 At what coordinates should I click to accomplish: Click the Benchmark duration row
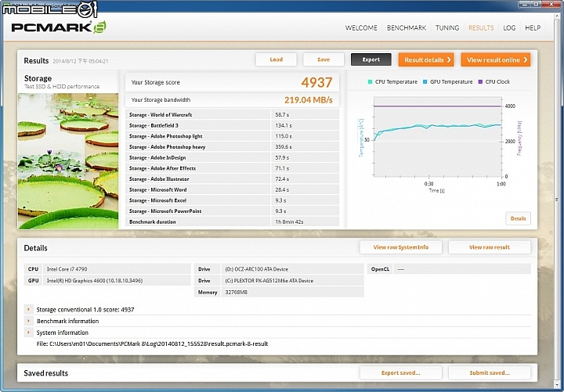[232, 221]
